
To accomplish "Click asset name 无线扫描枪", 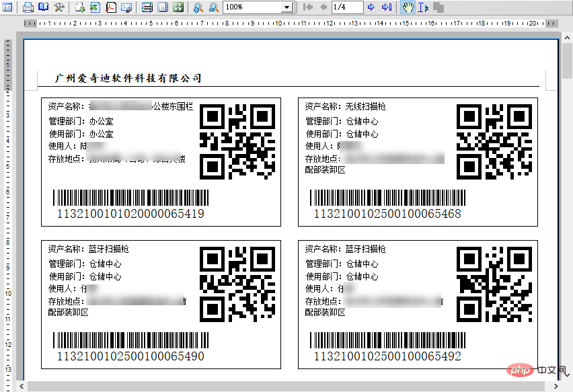I will (x=365, y=106).
